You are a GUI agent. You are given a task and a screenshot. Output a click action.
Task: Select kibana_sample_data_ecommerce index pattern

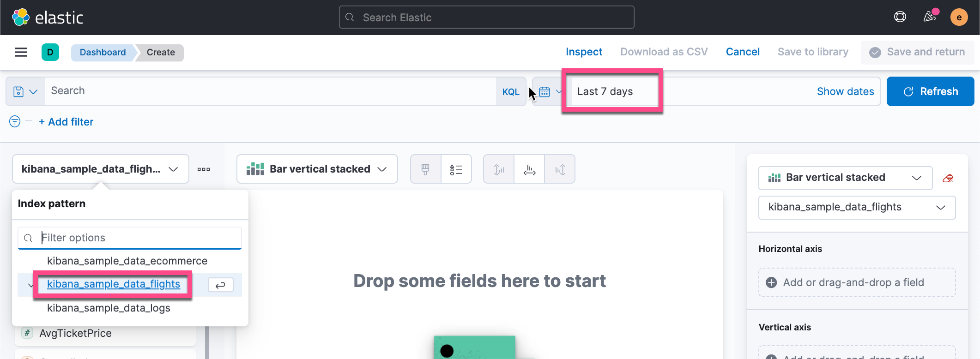point(127,261)
